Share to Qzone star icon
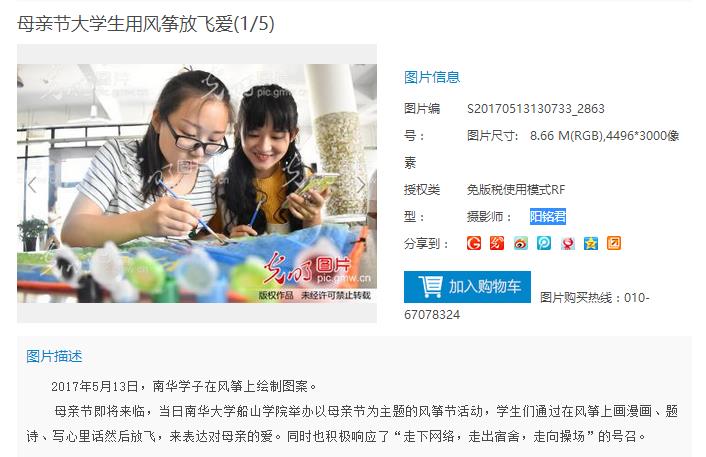 coord(591,243)
